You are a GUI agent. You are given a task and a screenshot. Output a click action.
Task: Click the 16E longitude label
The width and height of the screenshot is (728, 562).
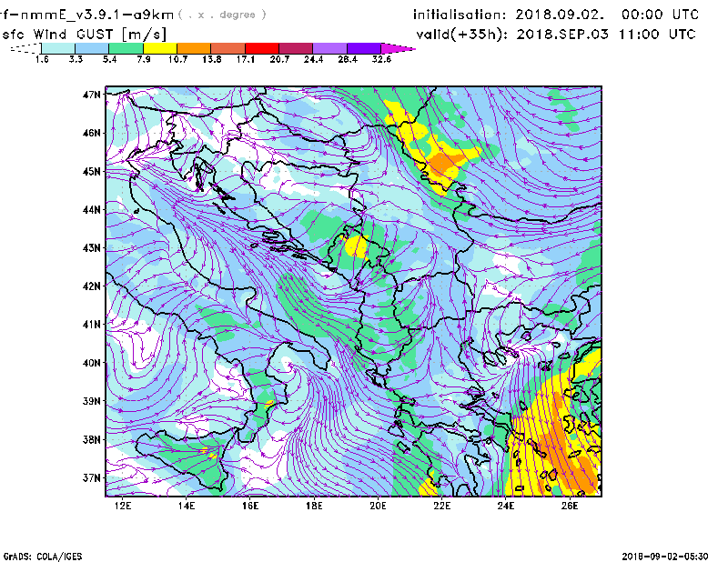250,506
